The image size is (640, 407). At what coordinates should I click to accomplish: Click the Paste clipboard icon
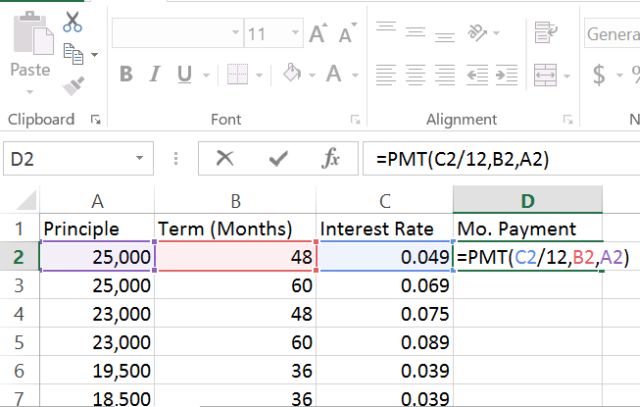pos(33,33)
